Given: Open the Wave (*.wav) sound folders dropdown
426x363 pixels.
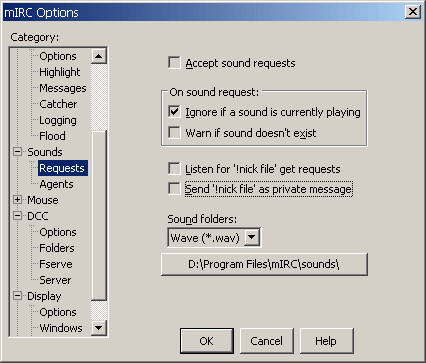Looking at the screenshot, I should tap(252, 238).
